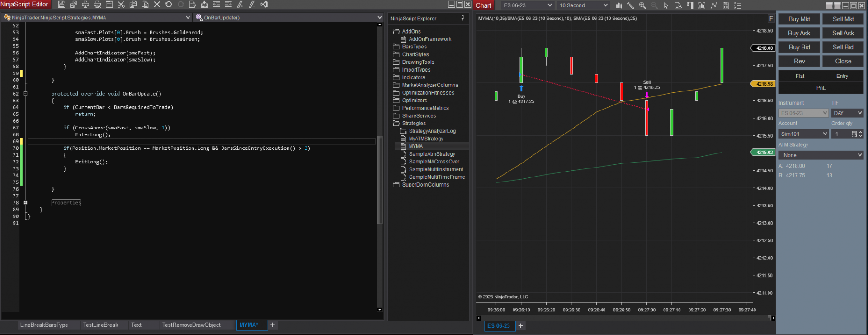Switch to the TestLineBreak editor tab
The height and width of the screenshot is (335, 868).
click(100, 325)
